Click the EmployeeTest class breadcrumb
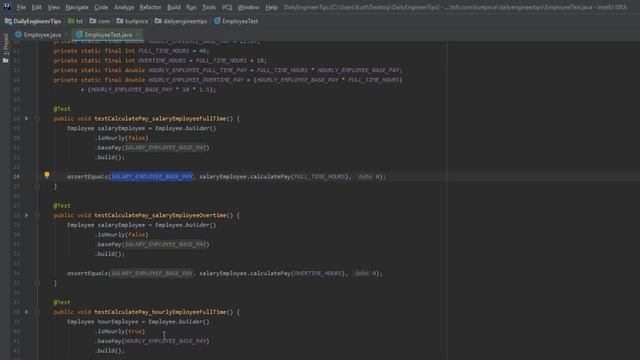This screenshot has width=640, height=360. point(236,21)
